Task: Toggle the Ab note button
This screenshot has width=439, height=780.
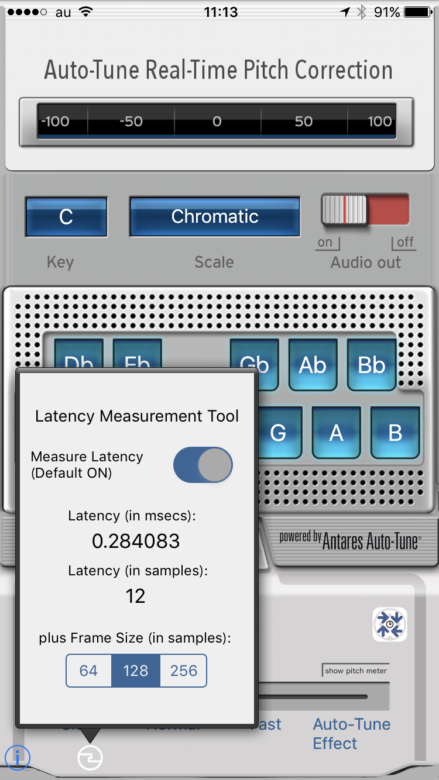Action: 313,365
